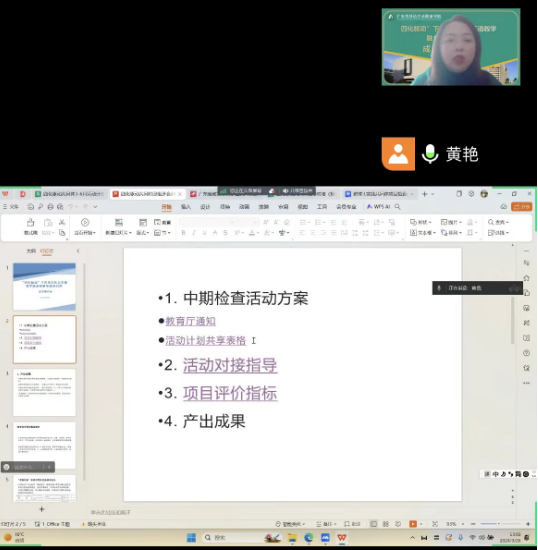Click the Save icon in the quick access toolbar
538x550 pixels.
pyautogui.click(x=31, y=207)
